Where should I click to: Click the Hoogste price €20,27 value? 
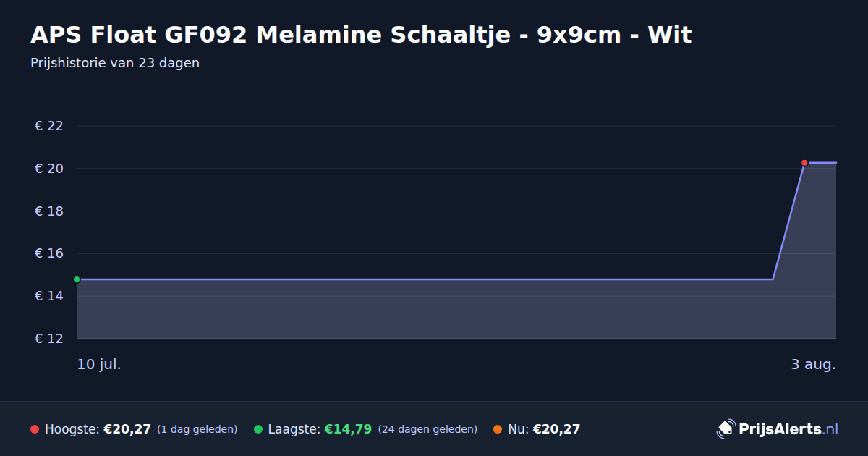[x=127, y=429]
